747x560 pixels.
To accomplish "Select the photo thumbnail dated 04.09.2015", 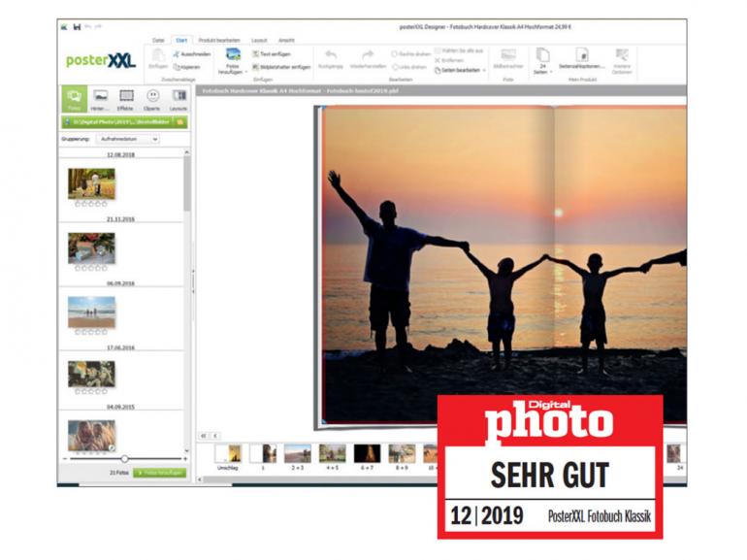I will click(x=91, y=435).
